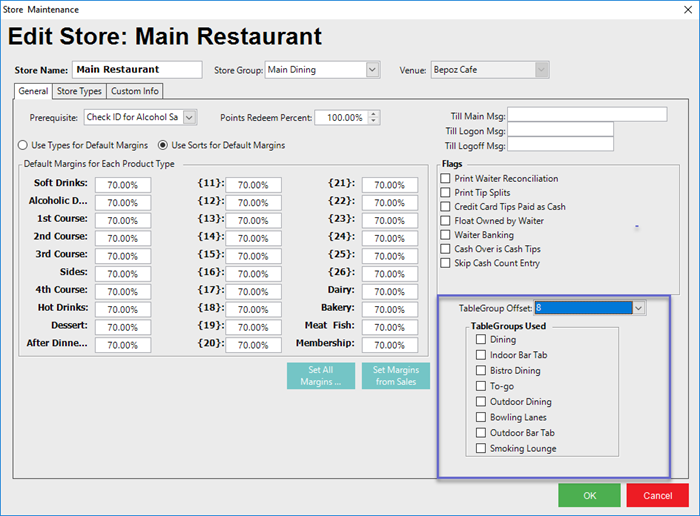Screen dimensions: 700x516
Task: Toggle Waiter Banking checkbox
Action: pyautogui.click(x=445, y=235)
